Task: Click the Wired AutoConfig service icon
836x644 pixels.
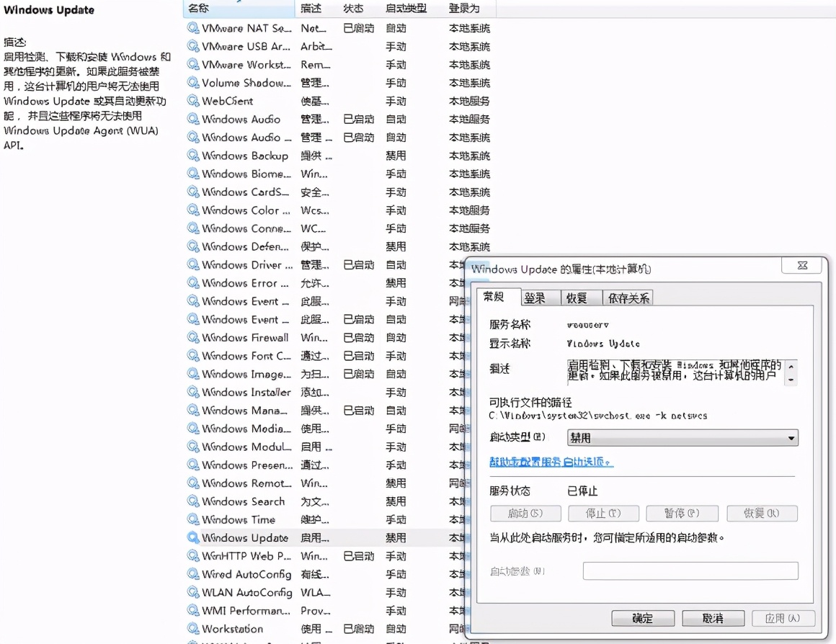Action: [x=192, y=574]
